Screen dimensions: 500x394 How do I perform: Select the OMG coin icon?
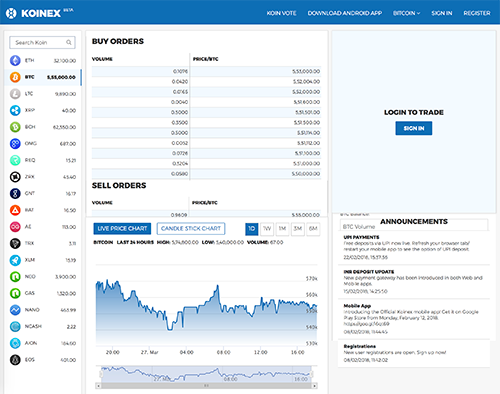pyautogui.click(x=15, y=144)
